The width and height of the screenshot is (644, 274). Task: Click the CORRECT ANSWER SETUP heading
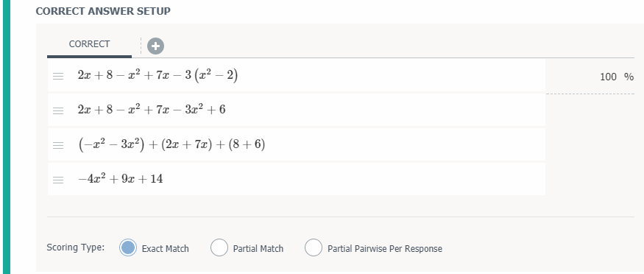pos(103,11)
